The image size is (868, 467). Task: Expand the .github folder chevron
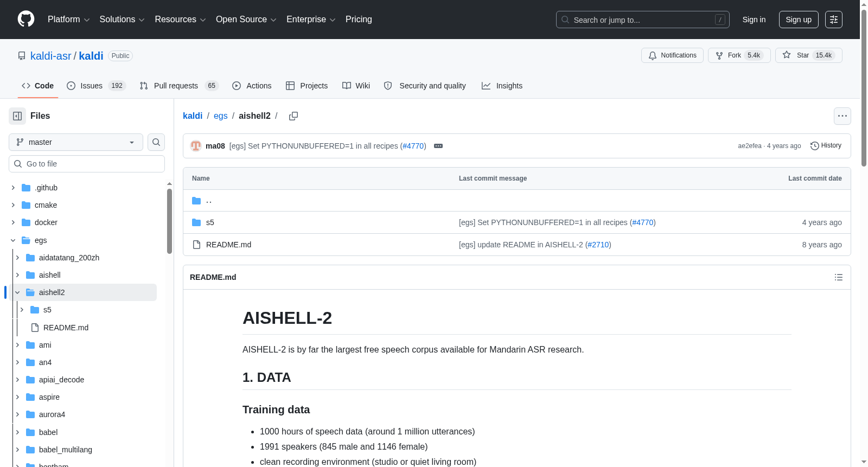click(13, 188)
